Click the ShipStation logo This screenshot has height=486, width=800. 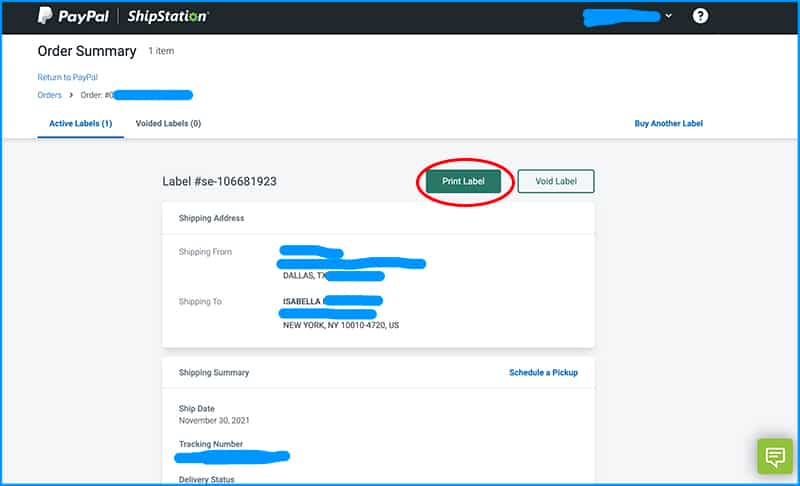(168, 16)
